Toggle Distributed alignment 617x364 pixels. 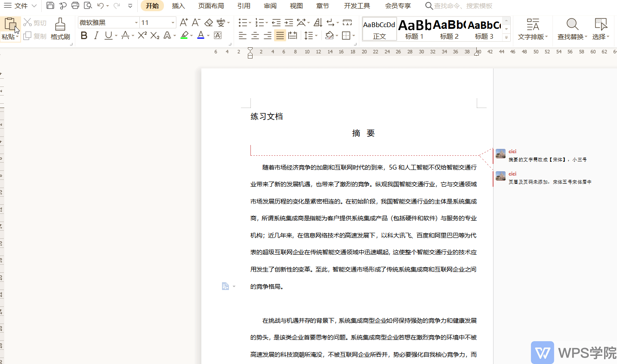(293, 35)
